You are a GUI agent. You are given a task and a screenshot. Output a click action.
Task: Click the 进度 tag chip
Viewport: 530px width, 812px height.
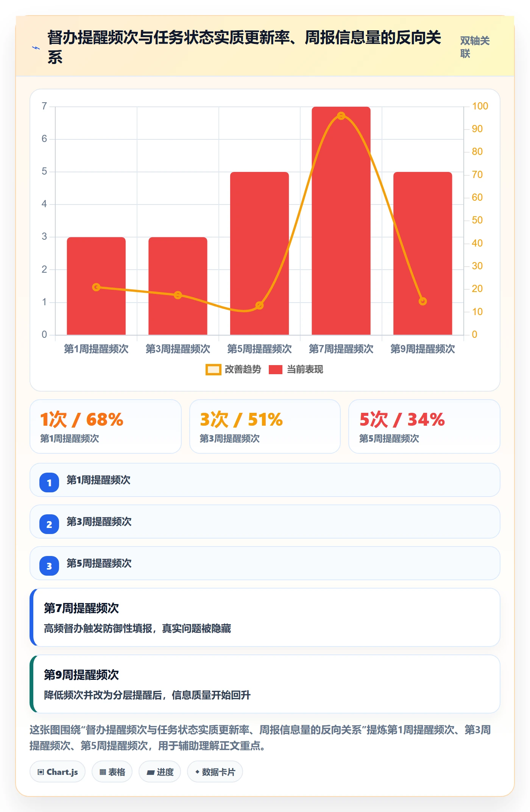click(x=160, y=771)
